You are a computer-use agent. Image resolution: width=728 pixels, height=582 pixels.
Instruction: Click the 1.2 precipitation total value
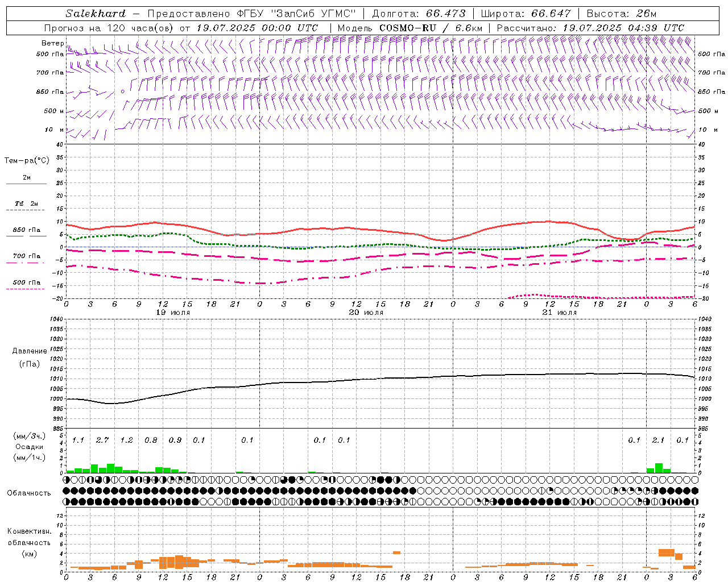[126, 440]
